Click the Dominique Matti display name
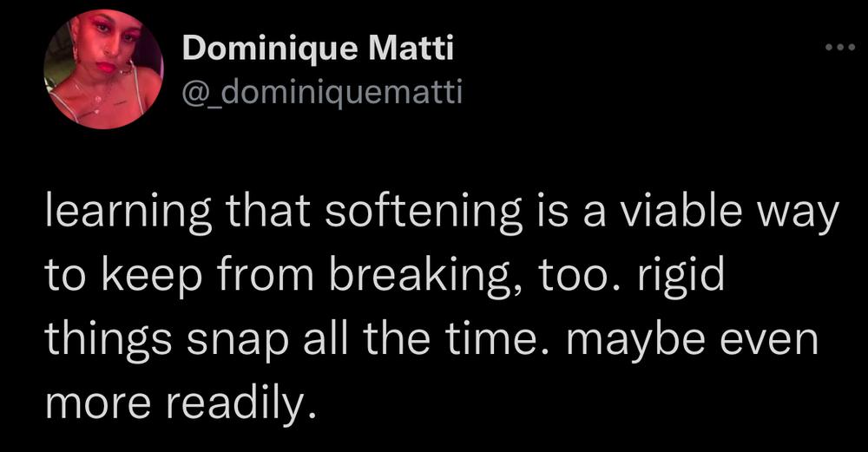Viewport: 868px width, 452px height. point(318,48)
